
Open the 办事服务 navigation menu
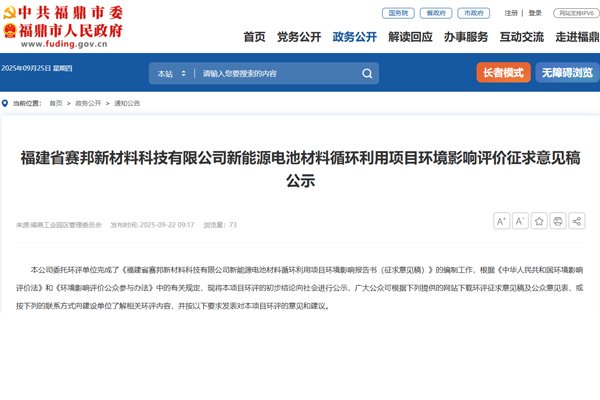click(465, 37)
